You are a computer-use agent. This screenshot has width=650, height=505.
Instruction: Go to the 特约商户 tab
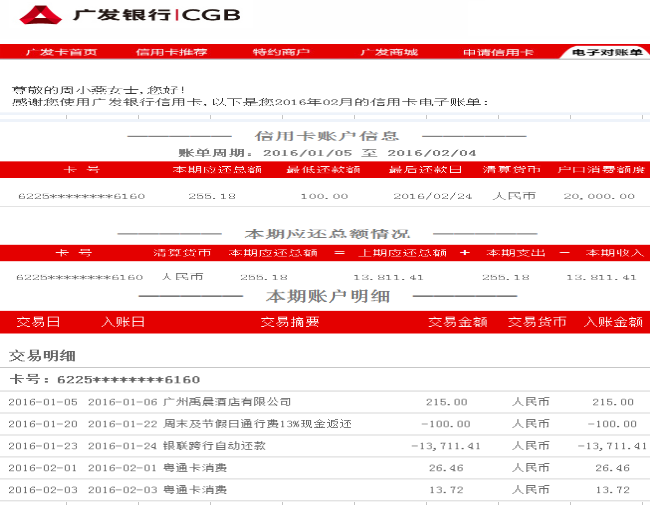(x=281, y=52)
